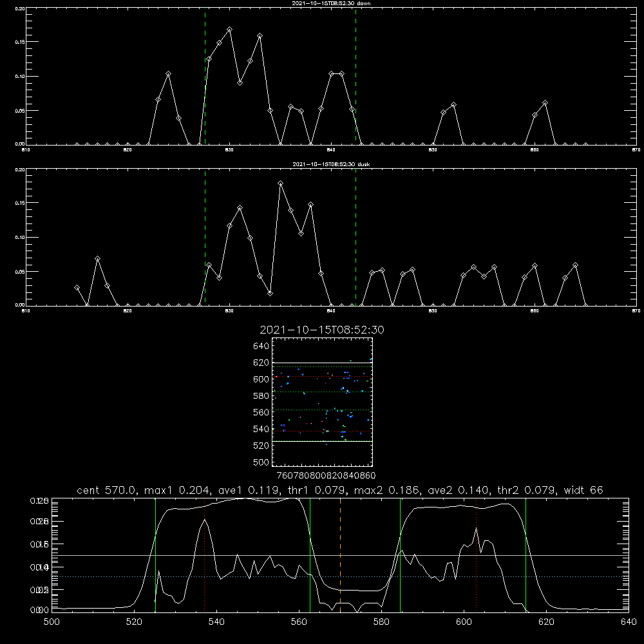This screenshot has height=644, width=644.
Task: Select the 'thr2 0.079' value in bottom title
Action: tap(527, 490)
